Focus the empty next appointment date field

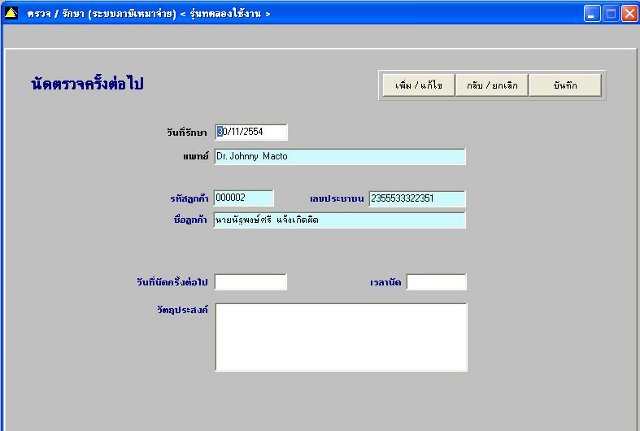[x=251, y=282]
